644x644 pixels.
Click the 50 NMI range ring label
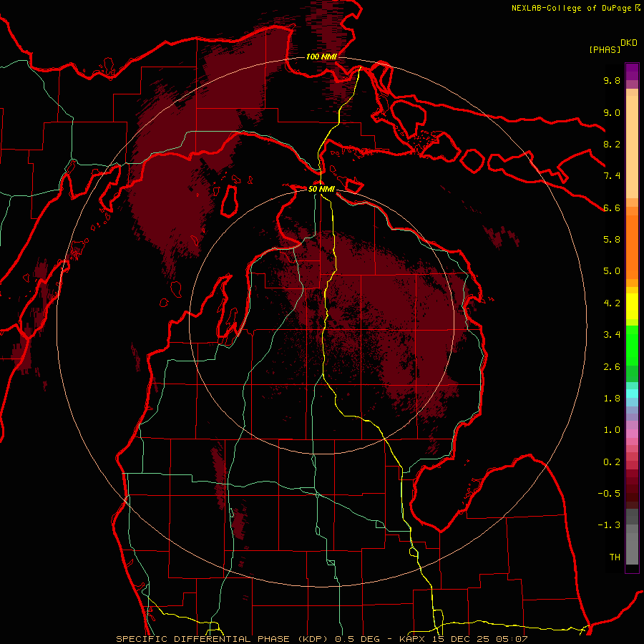point(321,189)
